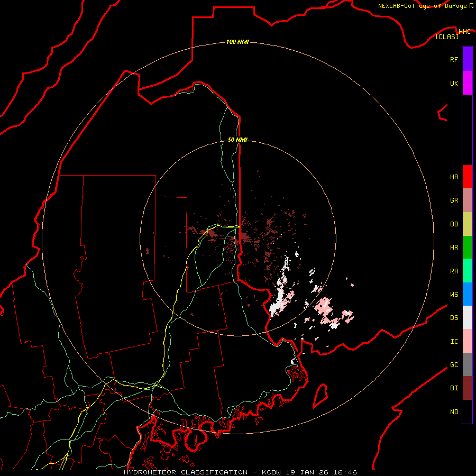The height and width of the screenshot is (476, 476).
Task: Click the BD legend label
Action: click(x=454, y=224)
